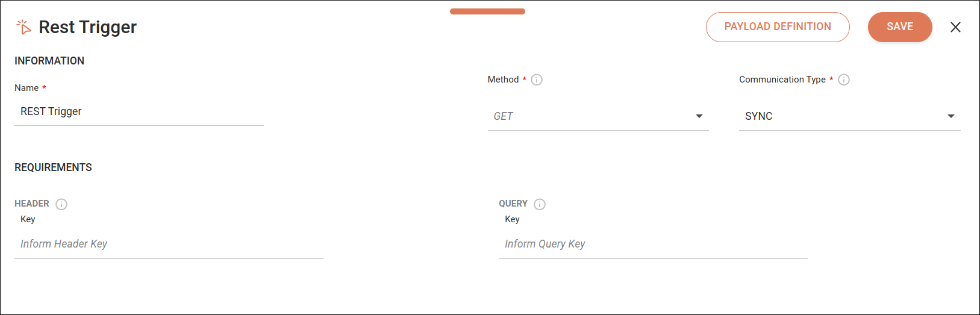Viewport: 980px width, 315px height.
Task: Click the Inform Header Key input
Action: (169, 244)
